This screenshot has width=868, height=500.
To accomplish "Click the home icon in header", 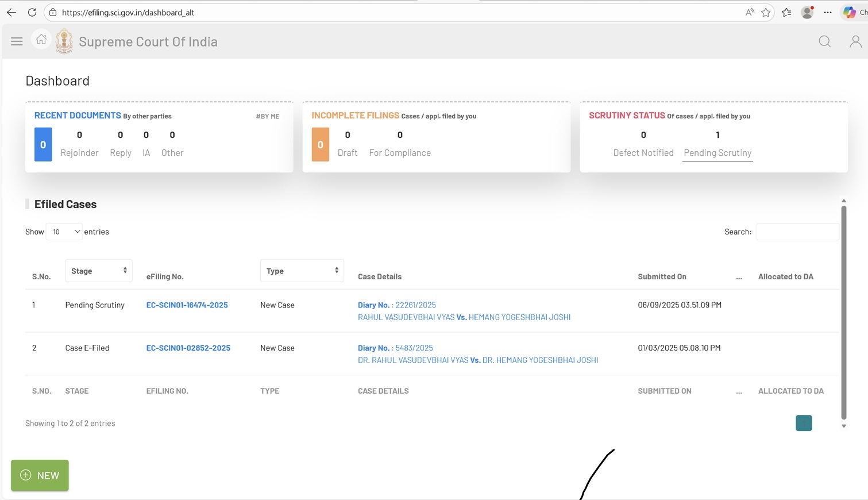I will 41,40.
